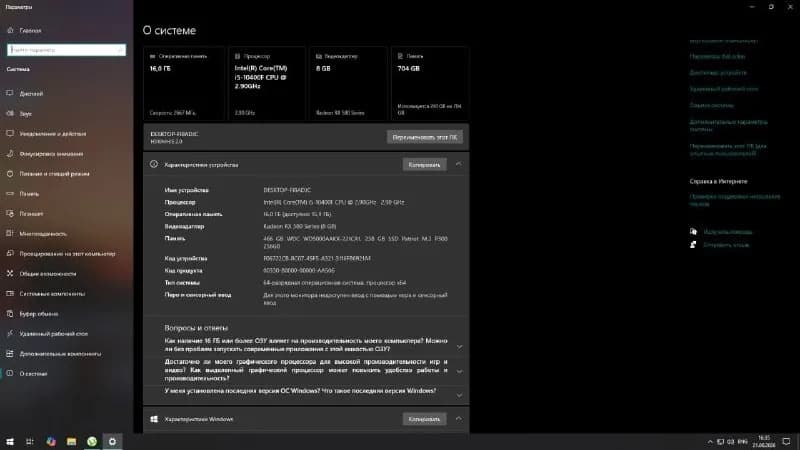Image resolution: width=800 pixels, height=450 pixels.
Task: Click the Удаленный рабочий стол icon
Action: 10,333
